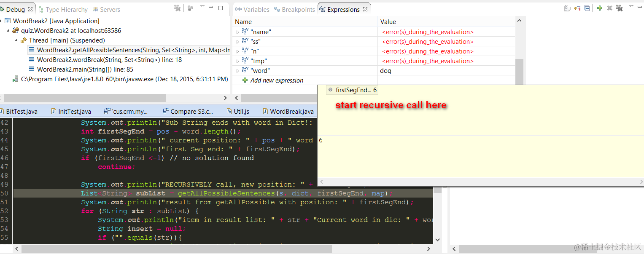Screen dimensions: 644x254
Task: Open the InitTest.java editor tab
Action: coord(71,111)
